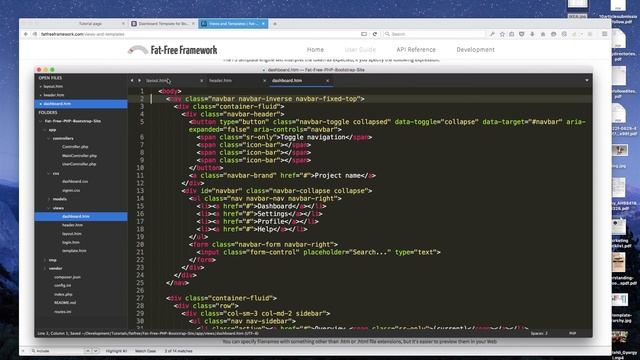Expand the vendor folder

pos(45,269)
